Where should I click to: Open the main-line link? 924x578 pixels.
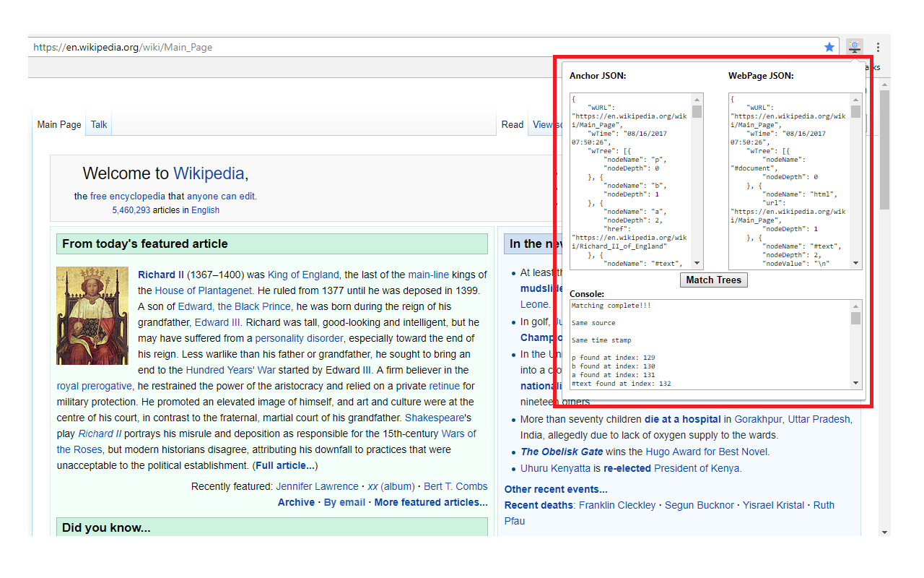428,275
